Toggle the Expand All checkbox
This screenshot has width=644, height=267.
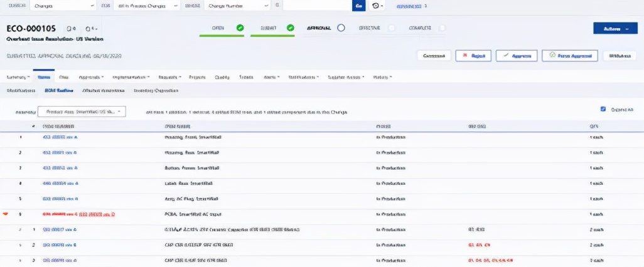(x=603, y=109)
